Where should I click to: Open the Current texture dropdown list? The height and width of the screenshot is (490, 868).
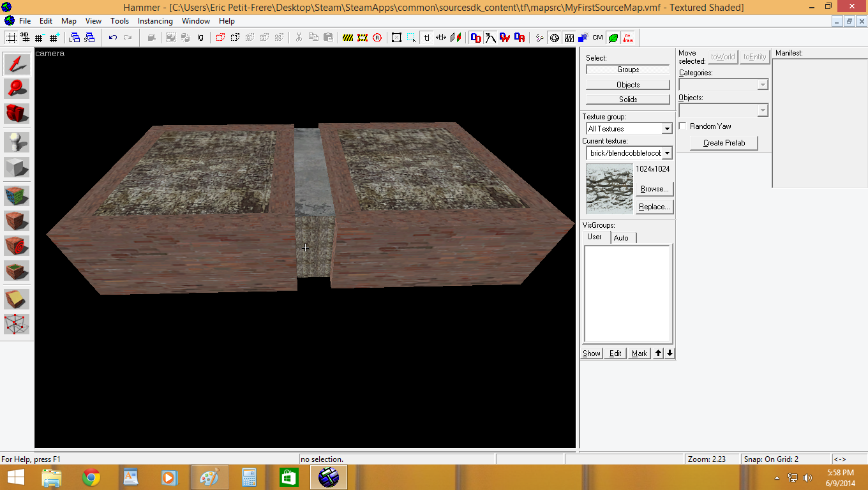coord(666,152)
